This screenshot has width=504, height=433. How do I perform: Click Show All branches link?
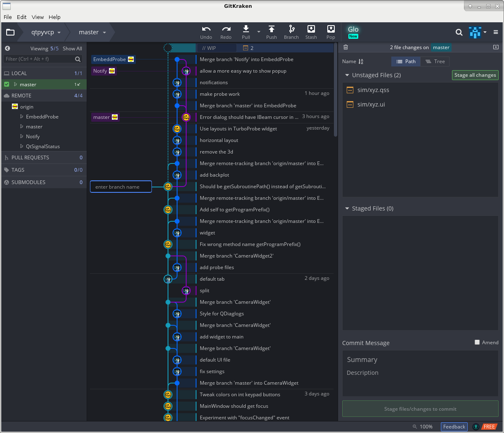(x=72, y=48)
